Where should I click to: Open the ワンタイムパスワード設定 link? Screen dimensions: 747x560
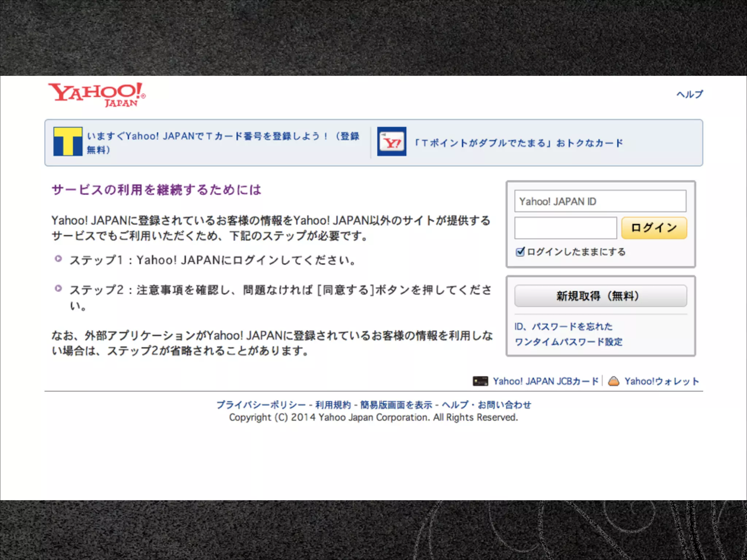pyautogui.click(x=569, y=342)
